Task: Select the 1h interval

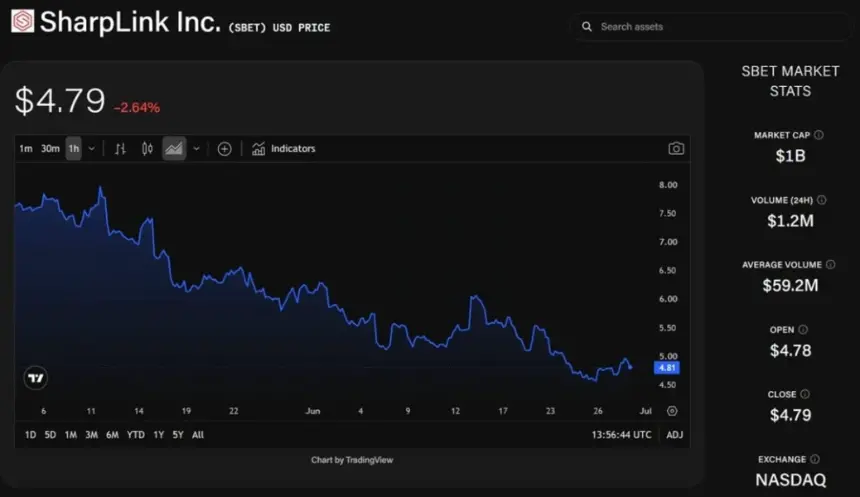Action: [x=73, y=149]
